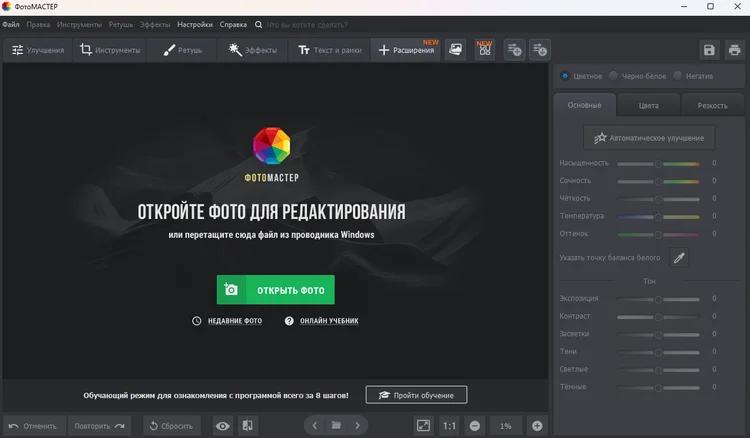
Task: Open the Текст и рамки section
Action: (330, 50)
